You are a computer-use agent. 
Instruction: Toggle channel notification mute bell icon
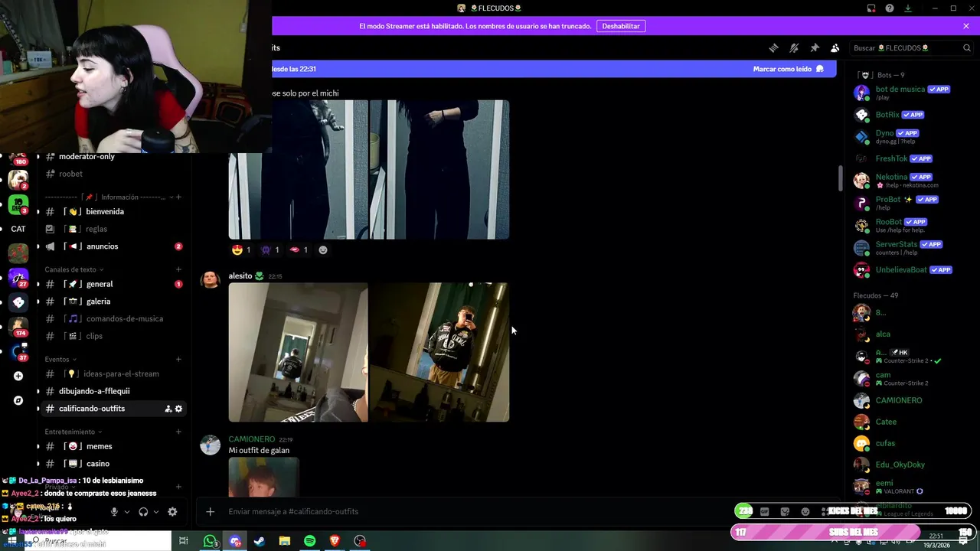click(x=794, y=47)
